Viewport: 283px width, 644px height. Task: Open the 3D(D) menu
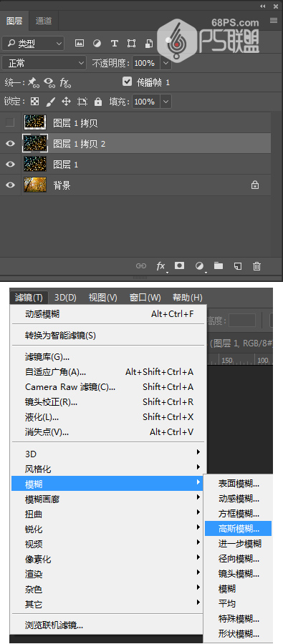[x=66, y=298]
